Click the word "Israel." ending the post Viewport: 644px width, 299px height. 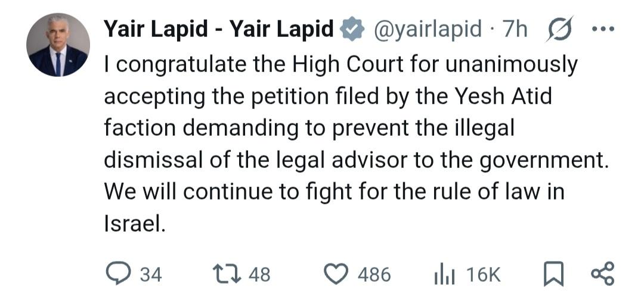pyautogui.click(x=133, y=225)
